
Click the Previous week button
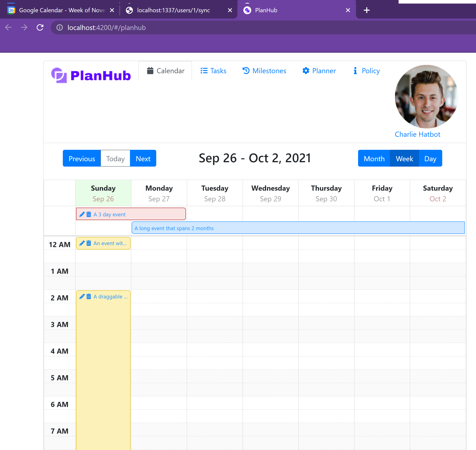[x=82, y=158]
